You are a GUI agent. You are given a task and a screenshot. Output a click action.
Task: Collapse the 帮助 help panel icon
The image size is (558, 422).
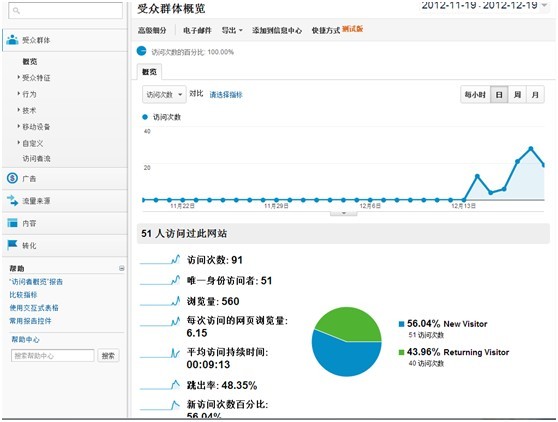point(122,268)
